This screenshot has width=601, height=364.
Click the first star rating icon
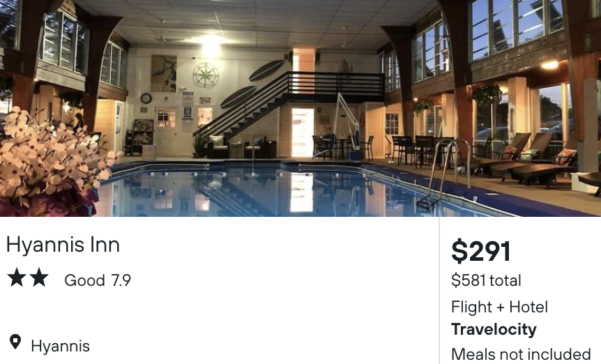(x=16, y=279)
